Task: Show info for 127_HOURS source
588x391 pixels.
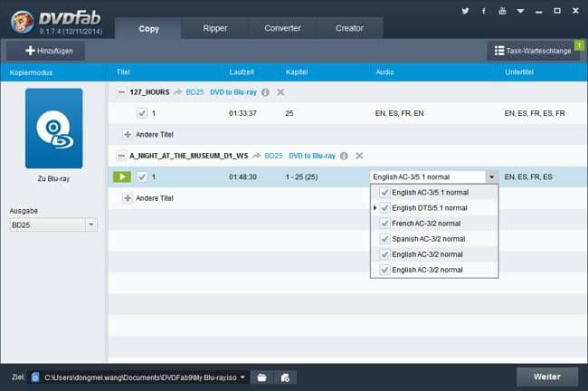Action: click(x=265, y=92)
